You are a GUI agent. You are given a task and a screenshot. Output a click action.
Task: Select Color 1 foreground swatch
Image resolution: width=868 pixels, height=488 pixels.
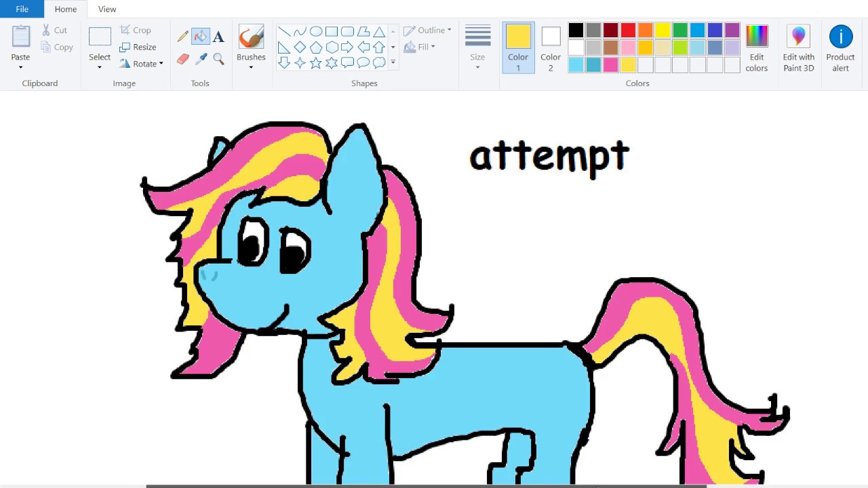(518, 47)
